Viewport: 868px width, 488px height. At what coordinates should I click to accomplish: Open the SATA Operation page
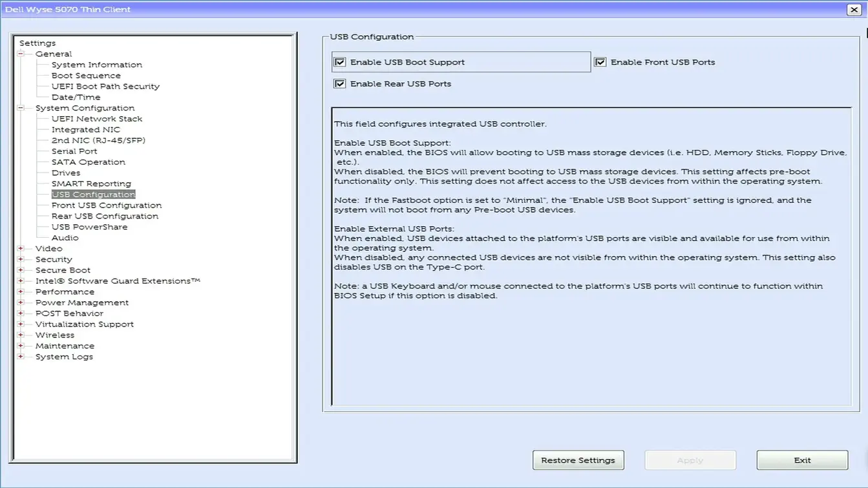tap(88, 162)
